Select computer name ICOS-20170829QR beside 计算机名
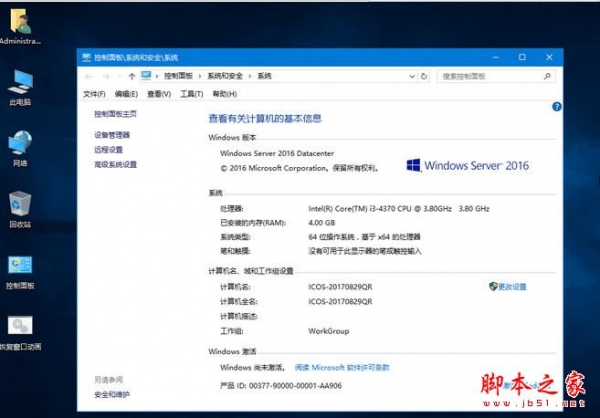The height and width of the screenshot is (418, 600). [340, 287]
